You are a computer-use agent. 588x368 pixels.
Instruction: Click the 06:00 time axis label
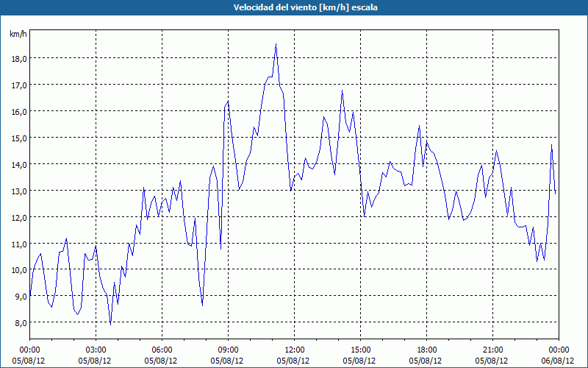162,350
